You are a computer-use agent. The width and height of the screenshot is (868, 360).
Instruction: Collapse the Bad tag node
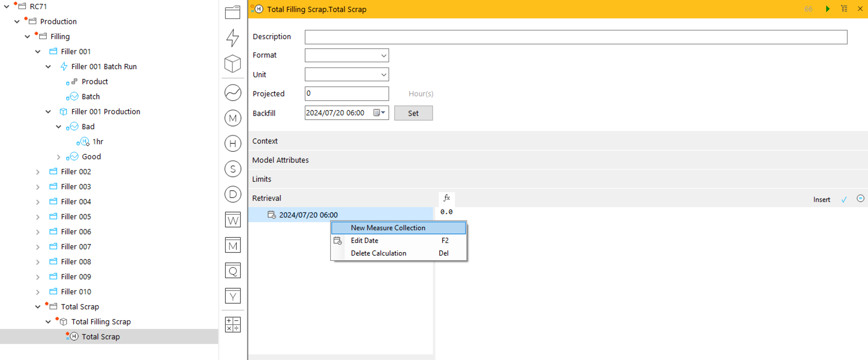pos(59,126)
